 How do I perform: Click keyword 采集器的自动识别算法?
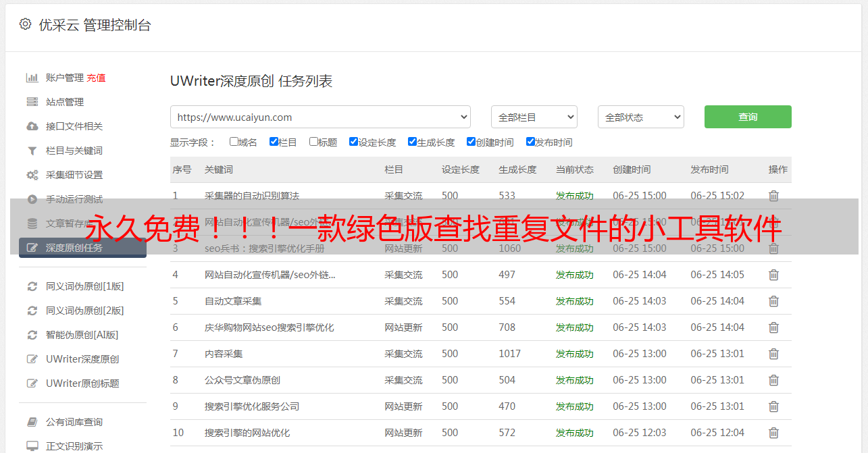pyautogui.click(x=252, y=196)
